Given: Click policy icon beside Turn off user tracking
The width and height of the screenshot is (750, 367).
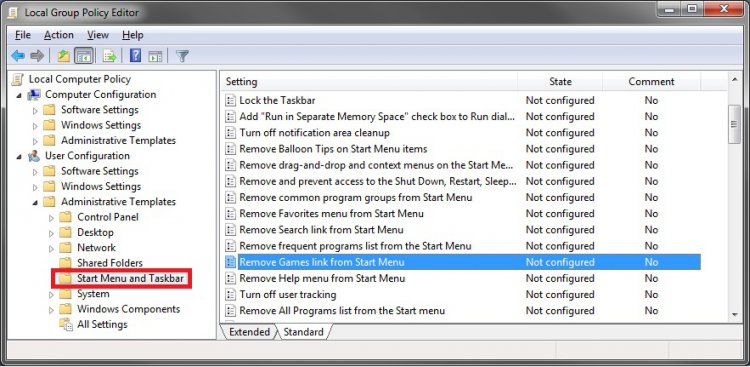Looking at the screenshot, I should coord(231,294).
